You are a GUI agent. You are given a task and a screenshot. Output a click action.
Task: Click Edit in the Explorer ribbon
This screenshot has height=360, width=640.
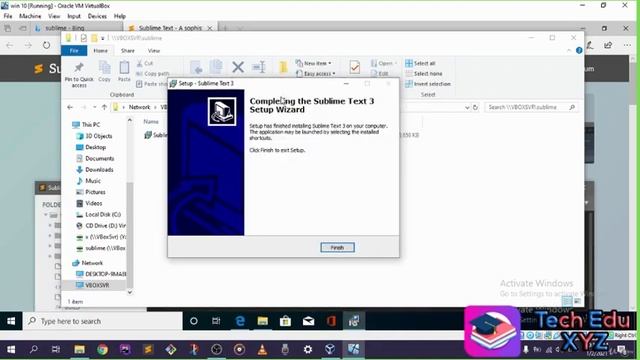pyautogui.click(x=380, y=73)
